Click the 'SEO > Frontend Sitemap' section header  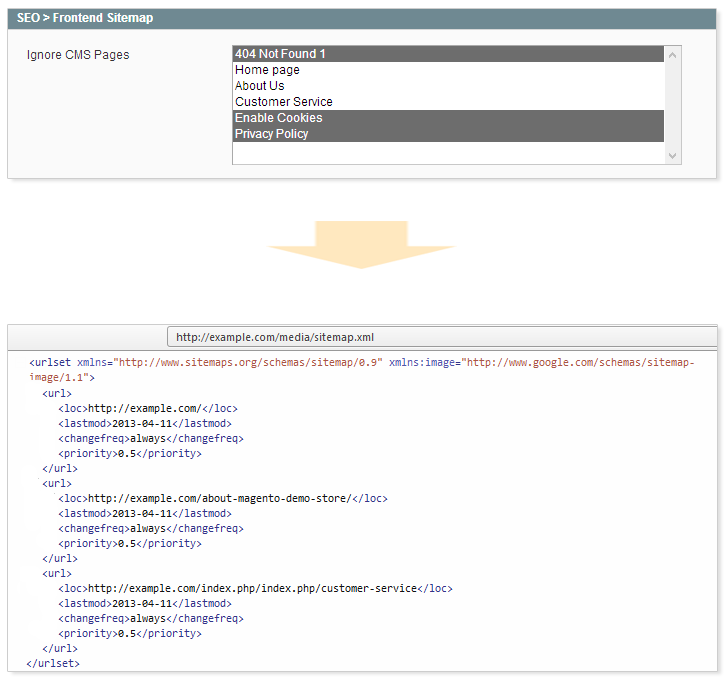85,18
